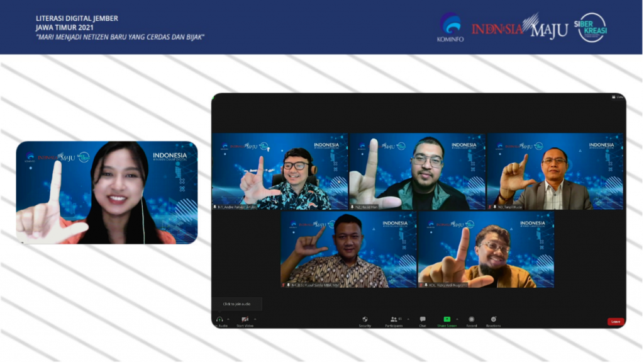The width and height of the screenshot is (644, 364).
Task: Toggle meeting recording with Record
Action: 471,320
